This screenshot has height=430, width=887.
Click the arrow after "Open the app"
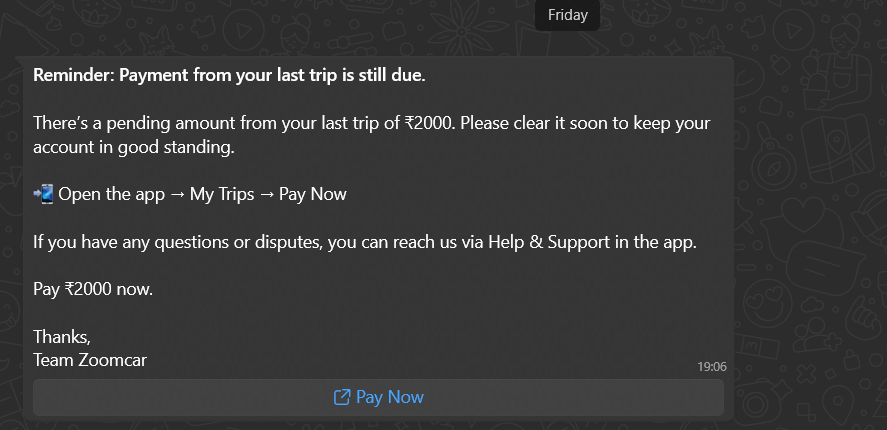175,194
